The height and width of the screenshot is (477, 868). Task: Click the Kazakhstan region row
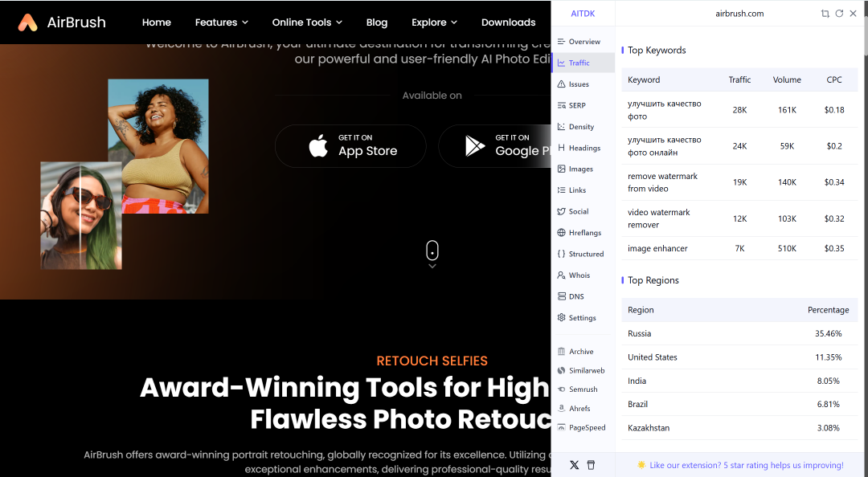[x=739, y=428]
